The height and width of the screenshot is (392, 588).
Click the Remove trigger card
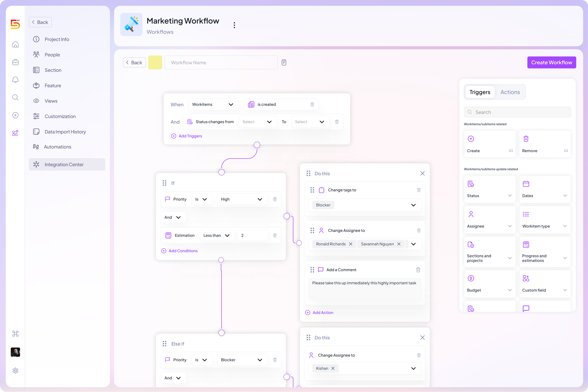[545, 144]
